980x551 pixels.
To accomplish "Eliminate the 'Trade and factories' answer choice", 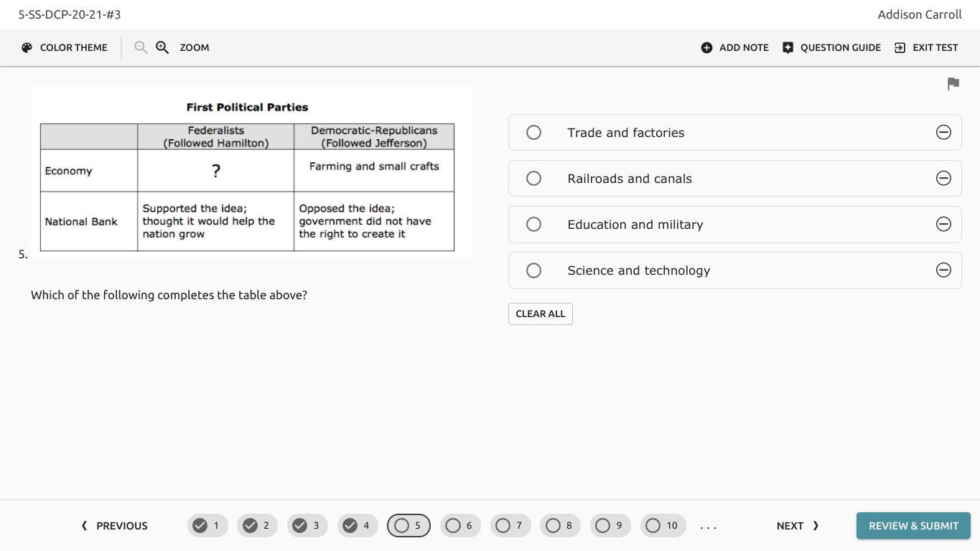I will [943, 132].
